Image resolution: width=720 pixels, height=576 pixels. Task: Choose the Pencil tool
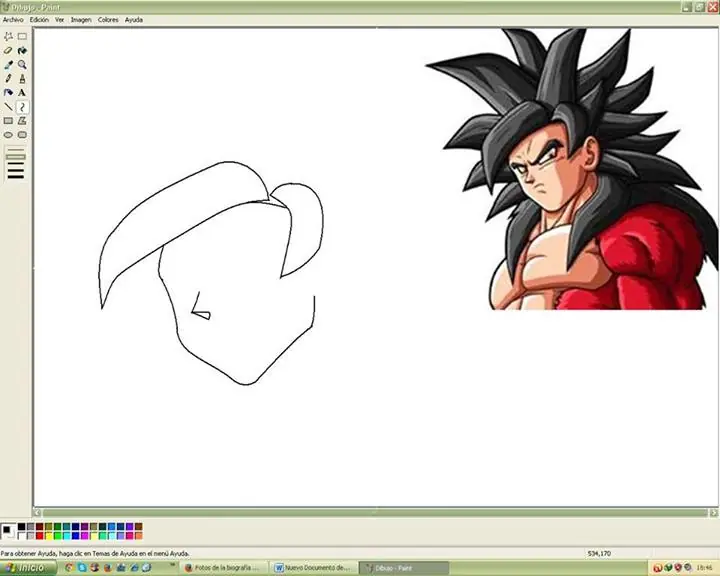8,79
